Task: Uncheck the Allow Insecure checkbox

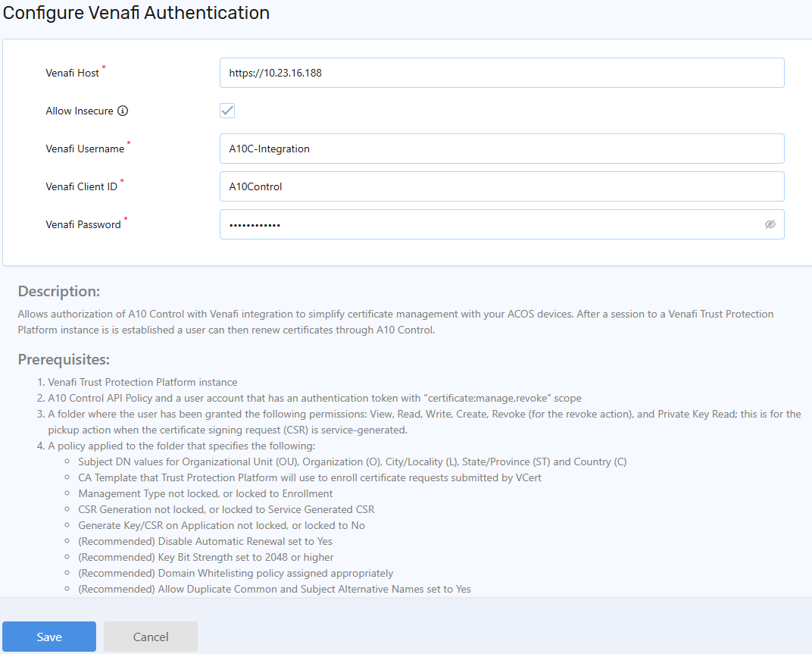Action: (x=227, y=111)
